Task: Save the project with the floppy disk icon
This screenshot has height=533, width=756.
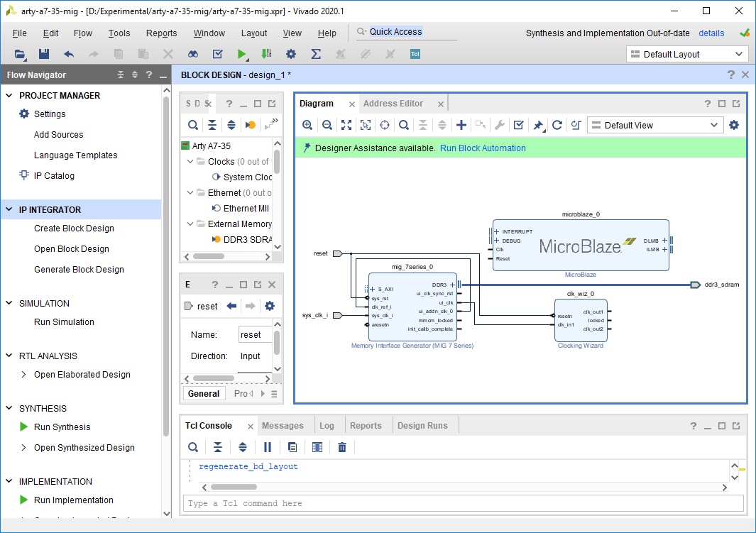Action: [x=44, y=54]
